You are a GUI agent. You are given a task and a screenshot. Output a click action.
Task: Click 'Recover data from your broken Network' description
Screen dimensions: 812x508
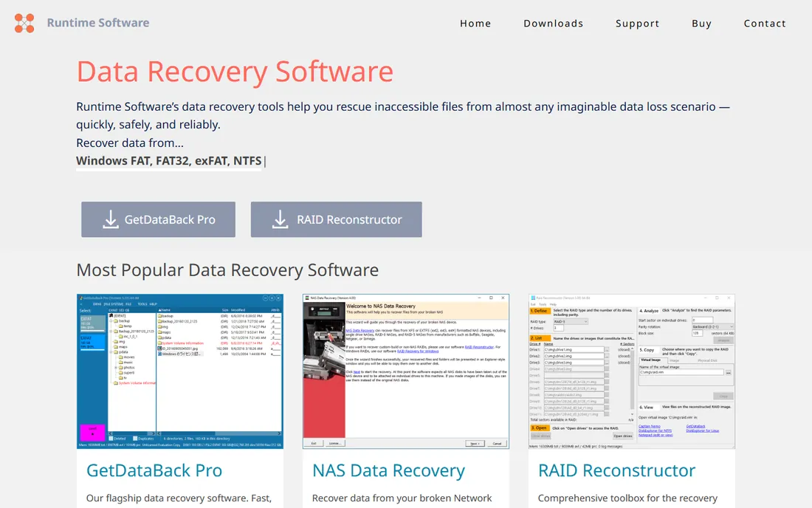[x=402, y=498]
